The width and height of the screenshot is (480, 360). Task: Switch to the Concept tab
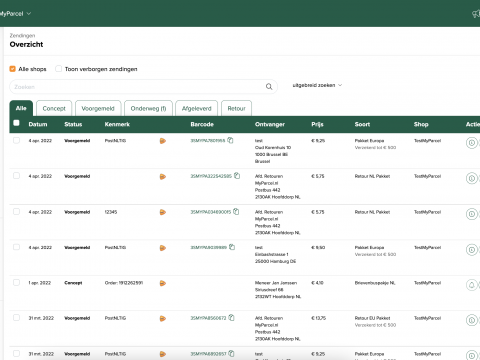pos(54,108)
